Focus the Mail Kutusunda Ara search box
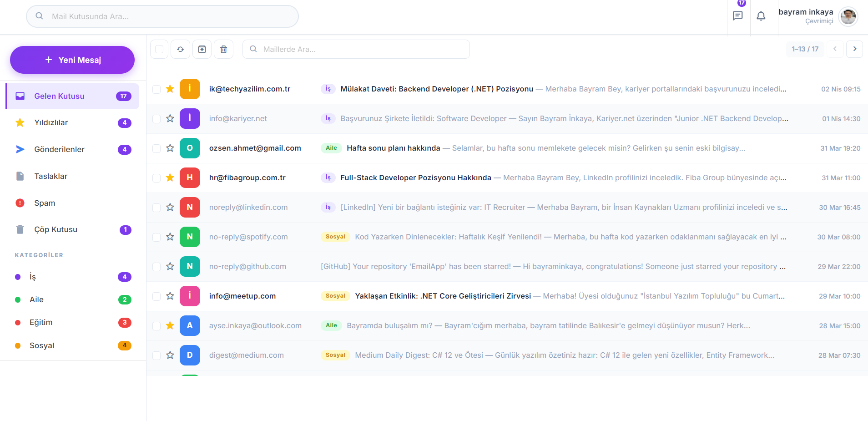This screenshot has width=868, height=421. [162, 16]
